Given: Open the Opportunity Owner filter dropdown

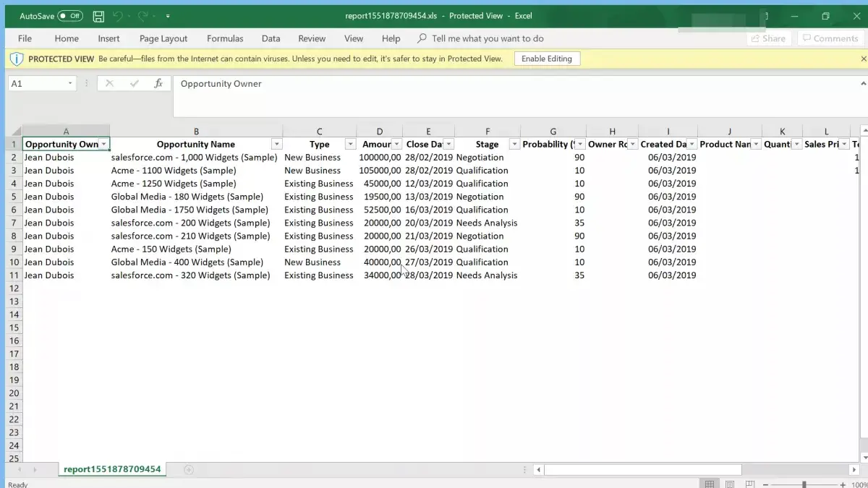Looking at the screenshot, I should click(104, 145).
